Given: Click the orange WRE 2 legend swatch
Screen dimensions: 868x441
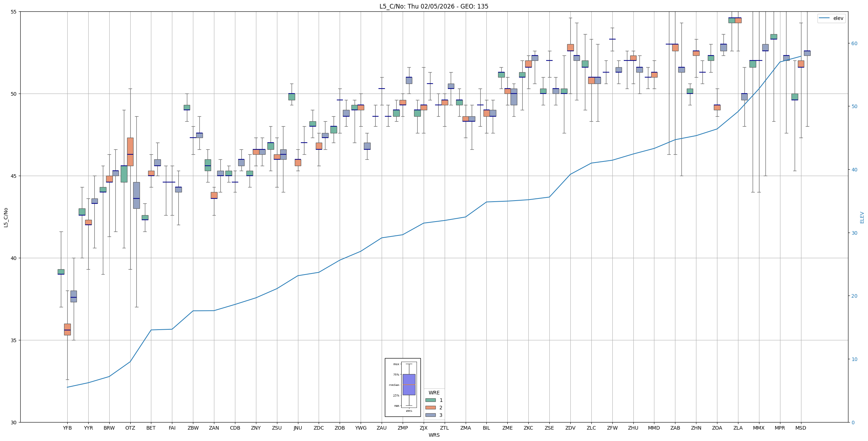Looking at the screenshot, I should pos(430,408).
